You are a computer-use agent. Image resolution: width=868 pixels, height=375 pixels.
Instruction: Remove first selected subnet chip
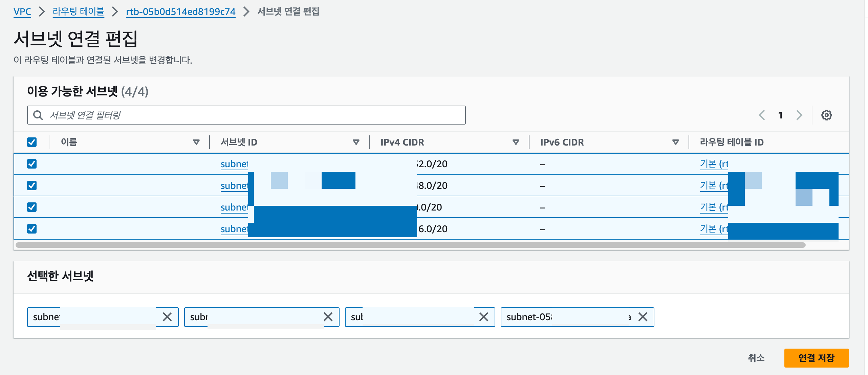coord(167,317)
